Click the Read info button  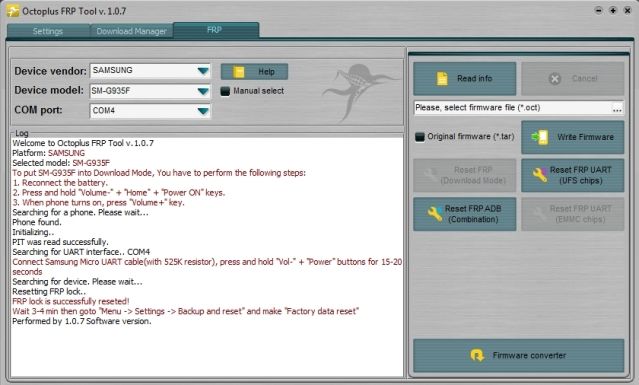[465, 79]
